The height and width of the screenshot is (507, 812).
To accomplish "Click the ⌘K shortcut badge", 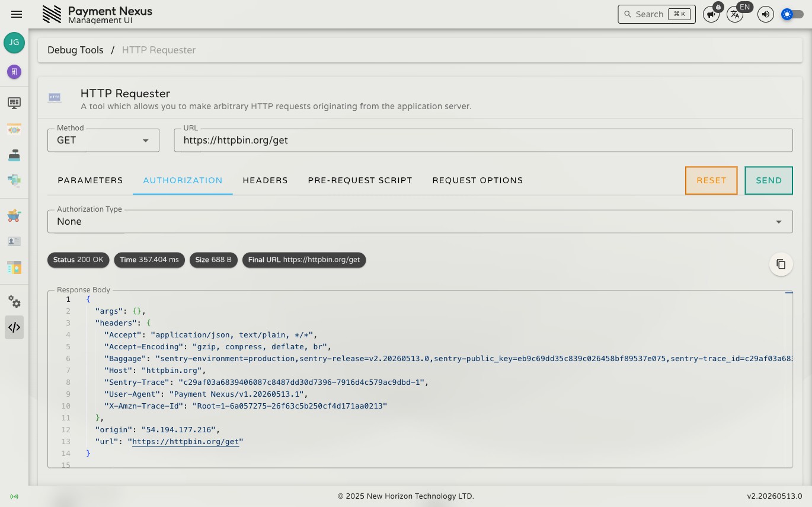I will [x=679, y=14].
